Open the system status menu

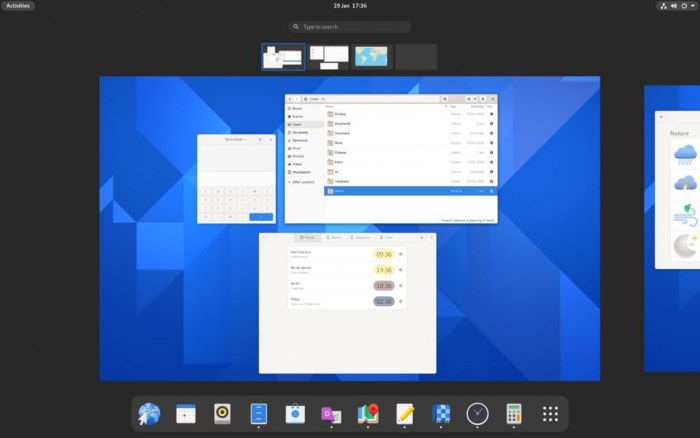(676, 6)
